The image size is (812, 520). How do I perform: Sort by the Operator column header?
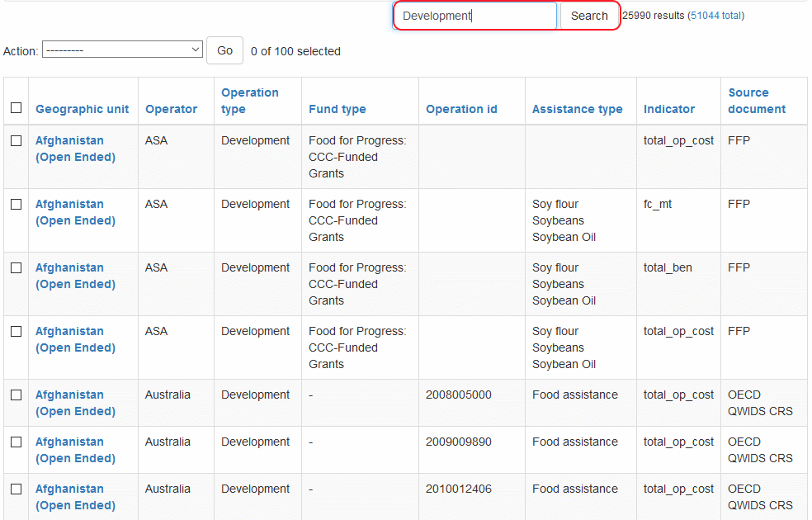(171, 109)
